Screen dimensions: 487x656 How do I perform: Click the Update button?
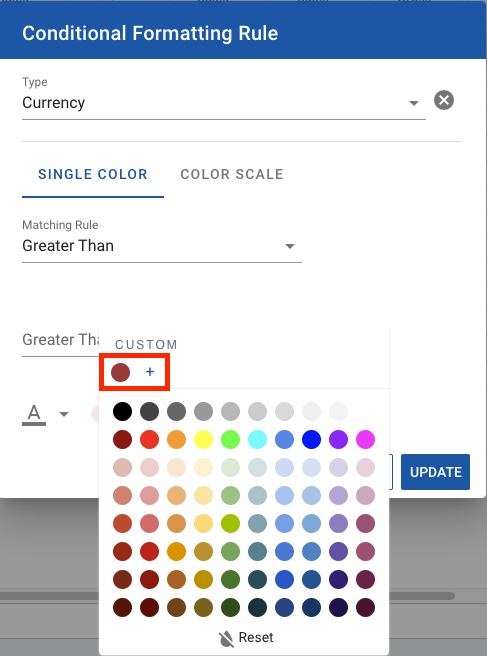pyautogui.click(x=435, y=472)
